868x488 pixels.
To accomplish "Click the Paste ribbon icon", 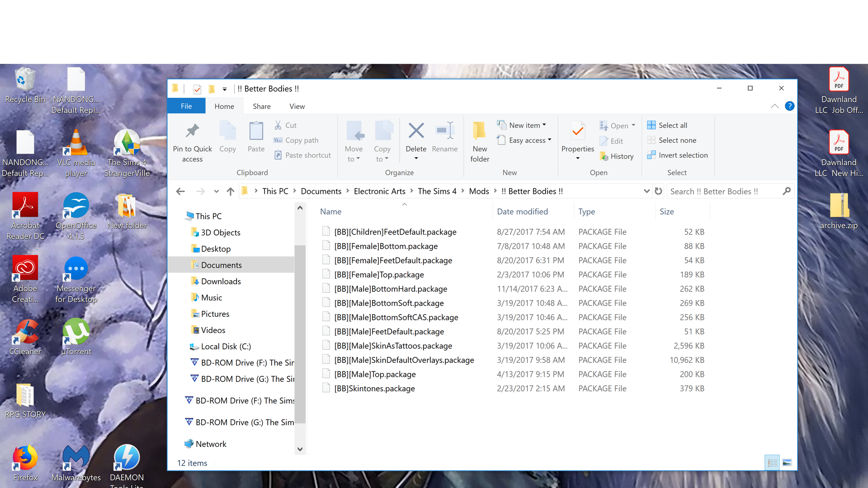I will [256, 131].
